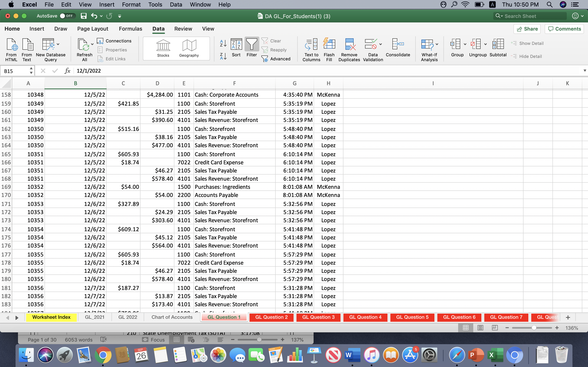Open Remove Duplicates

(x=349, y=49)
